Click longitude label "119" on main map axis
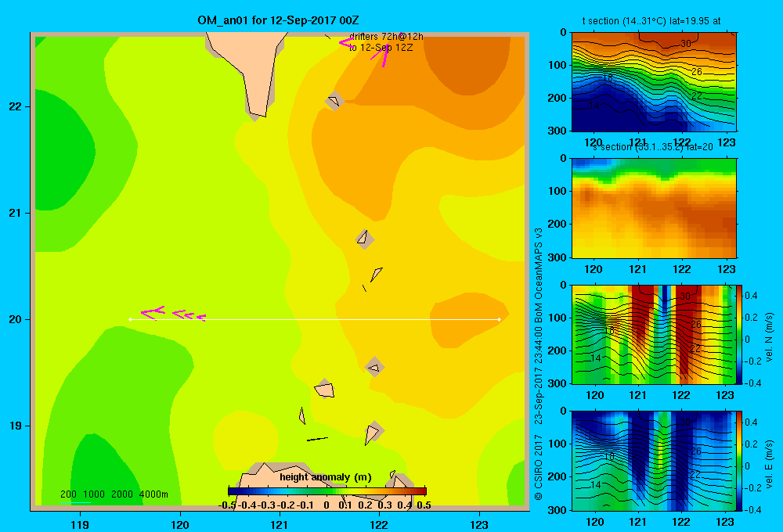Screen dimensions: 783x532 pos(80,524)
